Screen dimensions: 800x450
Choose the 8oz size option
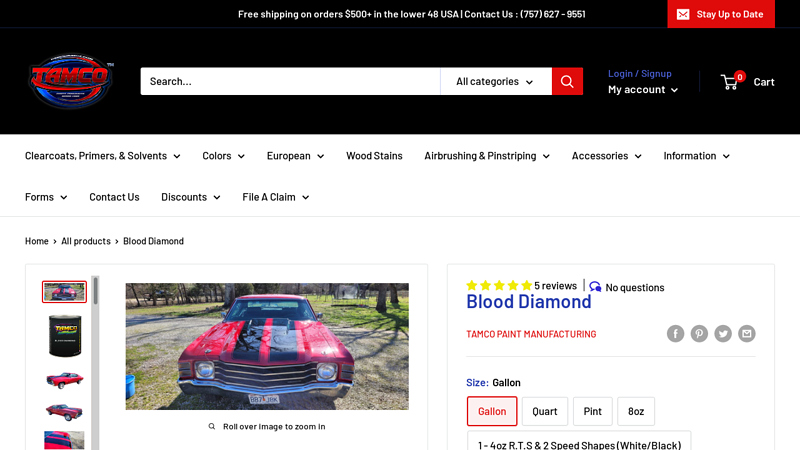(636, 411)
